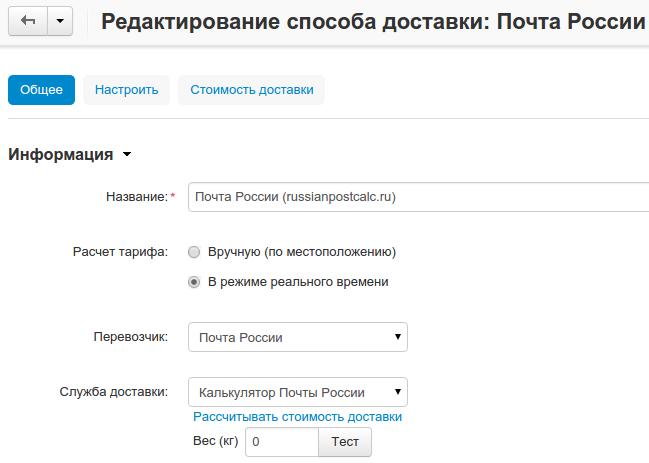
Task: Open the dropdown next to back arrow
Action: (x=60, y=21)
